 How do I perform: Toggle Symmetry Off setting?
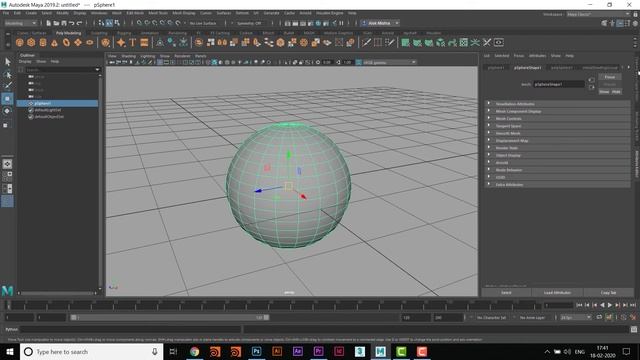249,23
